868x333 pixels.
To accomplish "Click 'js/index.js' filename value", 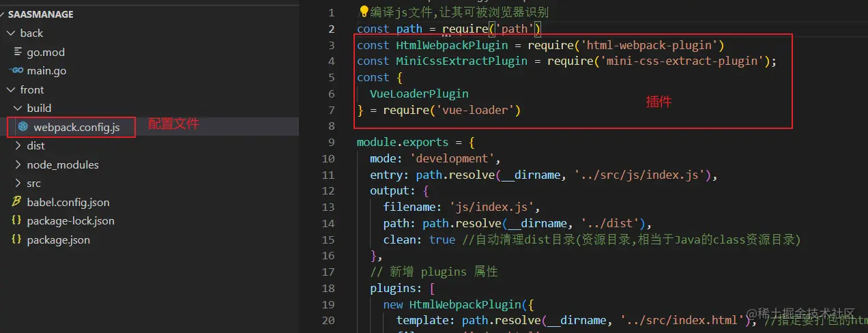I will coord(491,207).
